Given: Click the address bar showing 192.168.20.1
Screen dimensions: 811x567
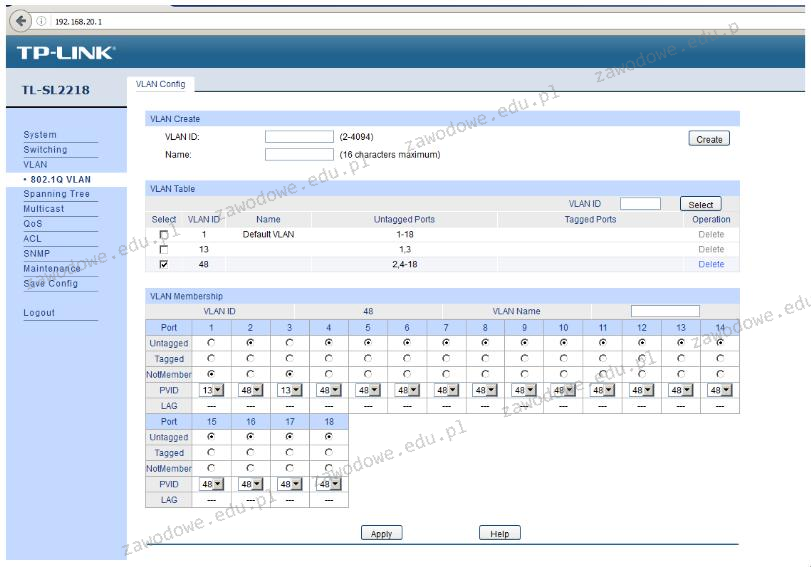Looking at the screenshot, I should coord(79,22).
